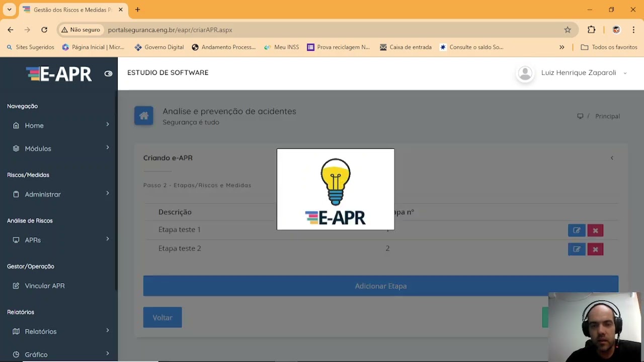Screen dimensions: 644x362
Task: Click the user avatar icon in header
Action: click(x=525, y=73)
